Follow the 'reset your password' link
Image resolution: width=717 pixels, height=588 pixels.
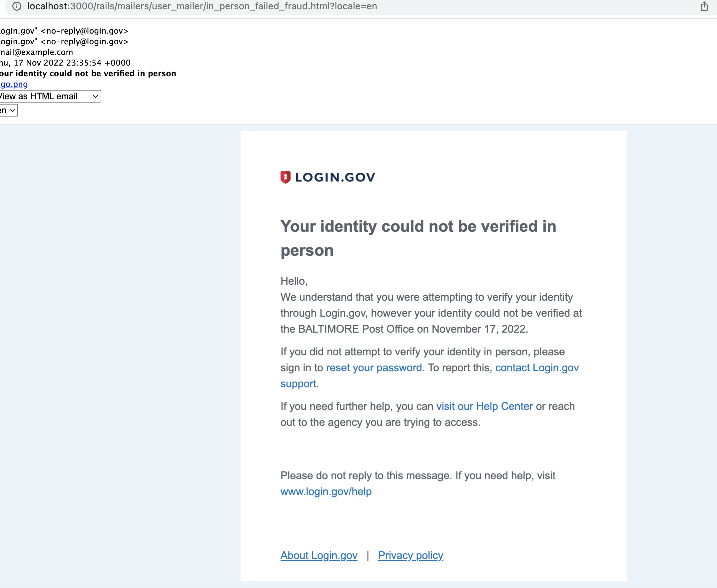pyautogui.click(x=374, y=368)
